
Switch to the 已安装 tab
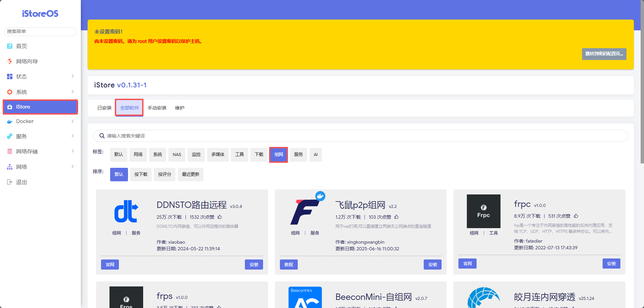click(x=104, y=108)
